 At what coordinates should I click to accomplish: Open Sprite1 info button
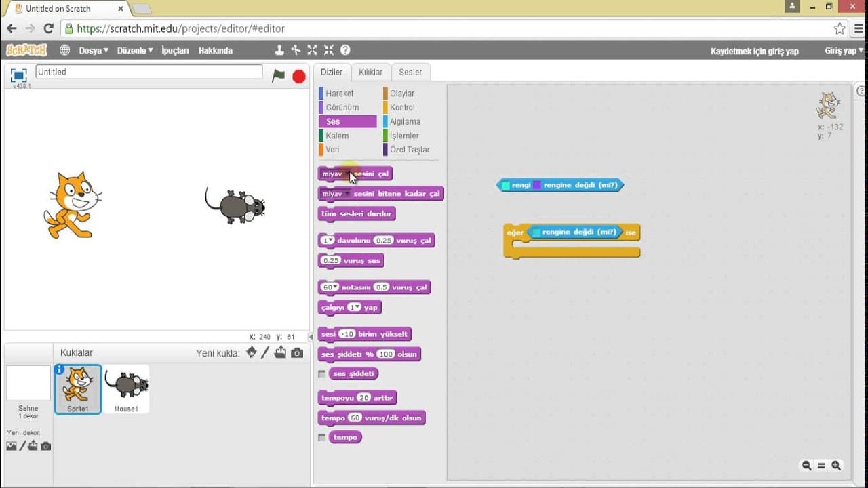[x=60, y=369]
